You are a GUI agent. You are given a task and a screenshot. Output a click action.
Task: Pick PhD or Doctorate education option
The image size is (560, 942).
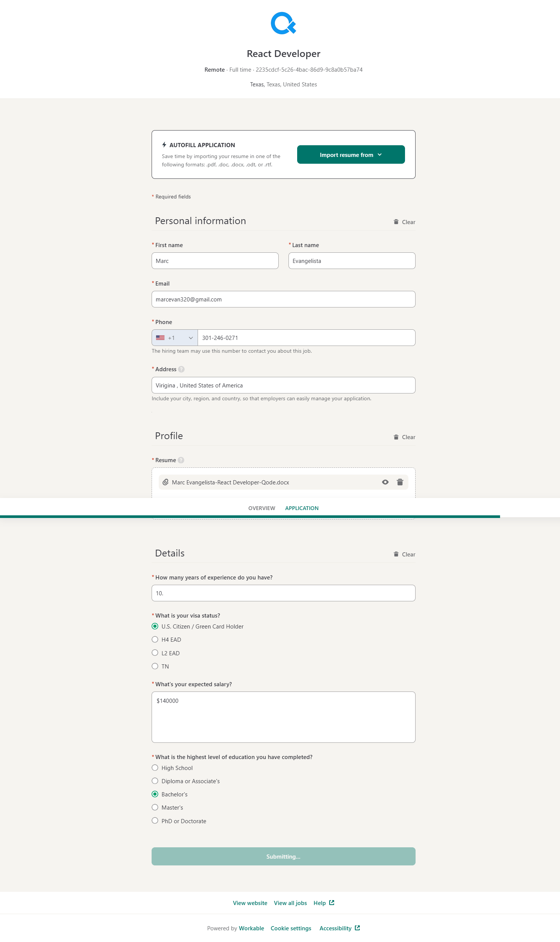pyautogui.click(x=155, y=821)
